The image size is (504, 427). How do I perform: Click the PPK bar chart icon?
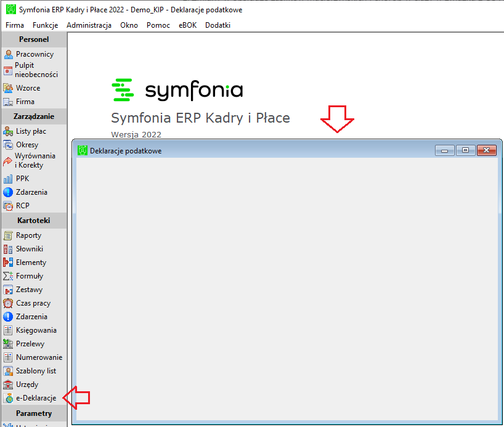coord(8,179)
